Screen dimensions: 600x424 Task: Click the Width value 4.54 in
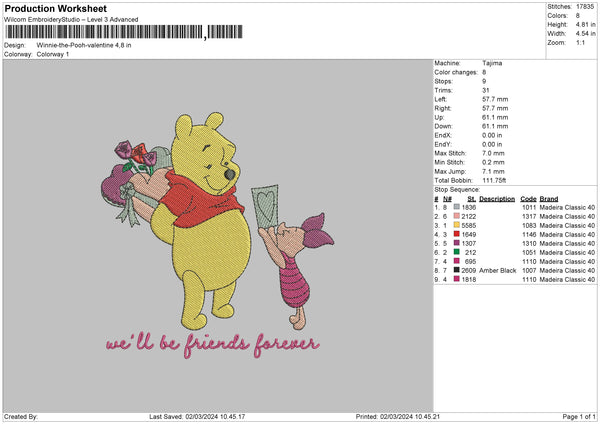[x=585, y=34]
